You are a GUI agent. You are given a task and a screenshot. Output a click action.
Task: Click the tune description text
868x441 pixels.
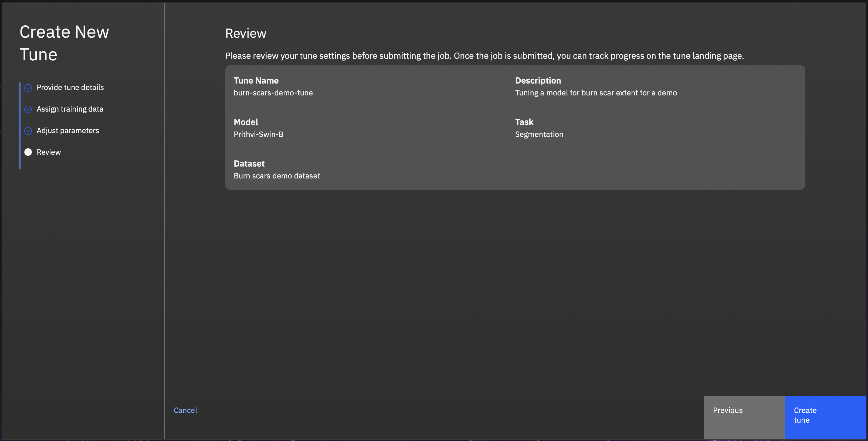click(x=596, y=93)
